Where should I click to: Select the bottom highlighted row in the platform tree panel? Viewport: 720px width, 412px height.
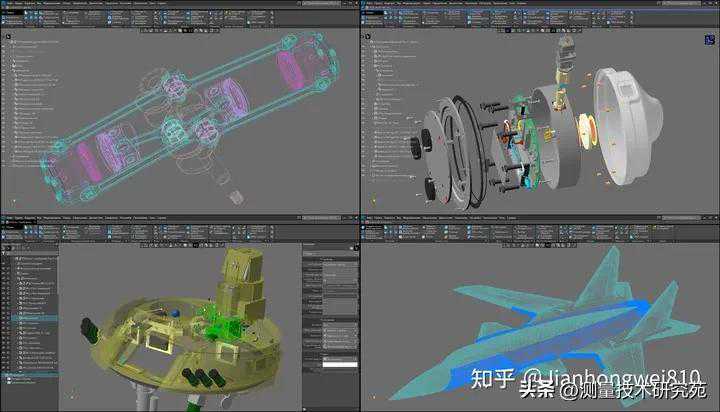(x=30, y=375)
